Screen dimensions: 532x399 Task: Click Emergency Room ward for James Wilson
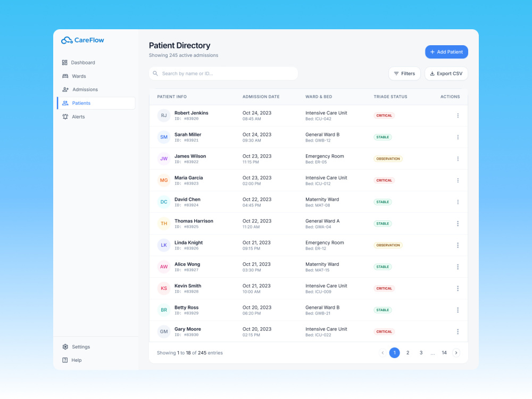pyautogui.click(x=325, y=156)
